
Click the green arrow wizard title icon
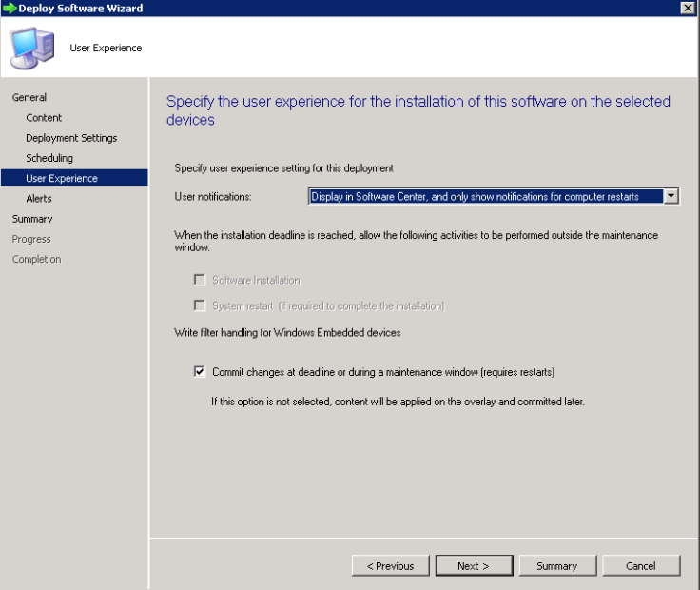pos(10,8)
